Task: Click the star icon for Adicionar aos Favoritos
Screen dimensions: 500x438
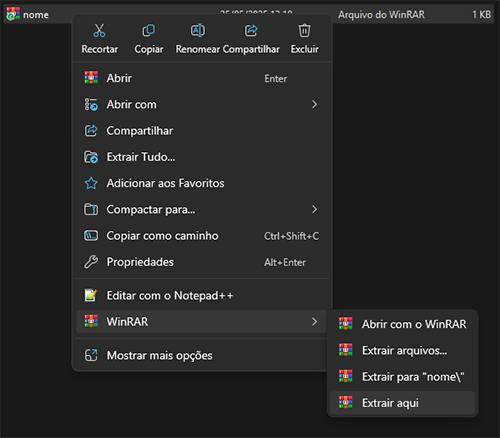Action: tap(91, 183)
